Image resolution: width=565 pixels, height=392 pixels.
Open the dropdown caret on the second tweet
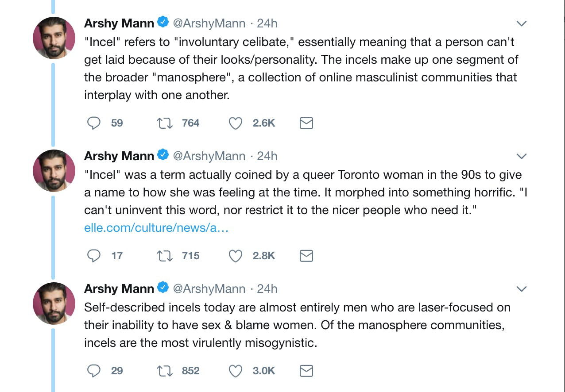[521, 156]
